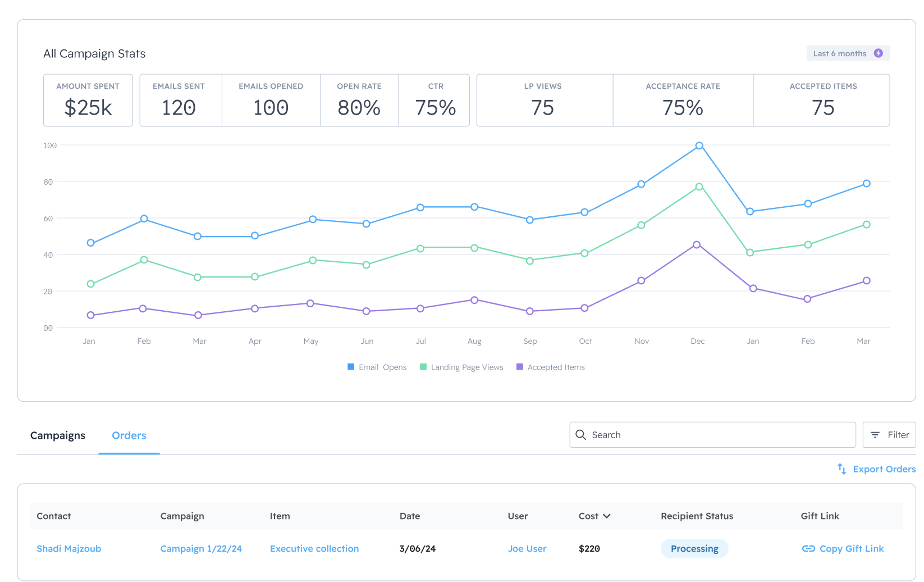The image size is (924, 582).
Task: Open the Campaign 1/22/24 link
Action: (201, 549)
